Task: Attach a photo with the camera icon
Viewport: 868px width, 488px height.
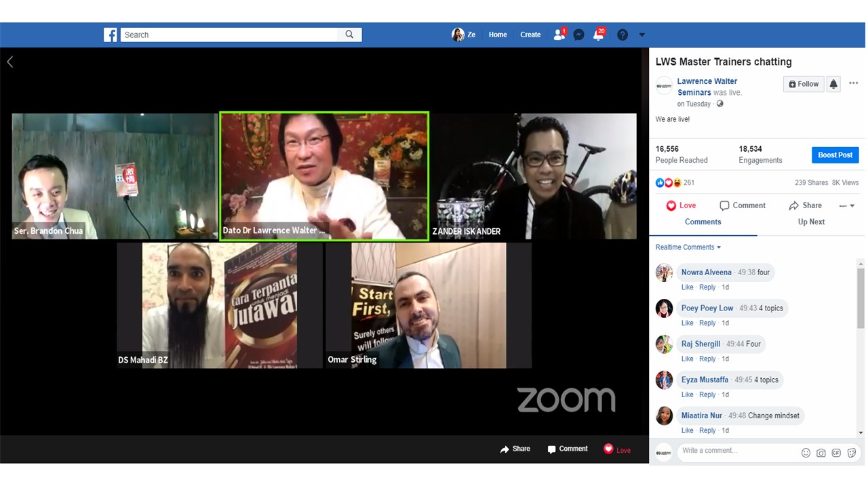Action: point(821,453)
